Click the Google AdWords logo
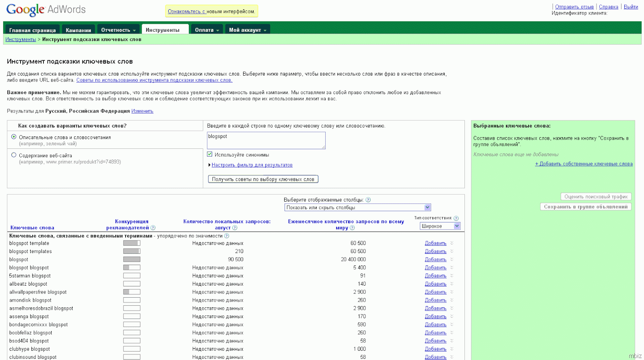Screen dimensions: 644x360 pos(46,10)
